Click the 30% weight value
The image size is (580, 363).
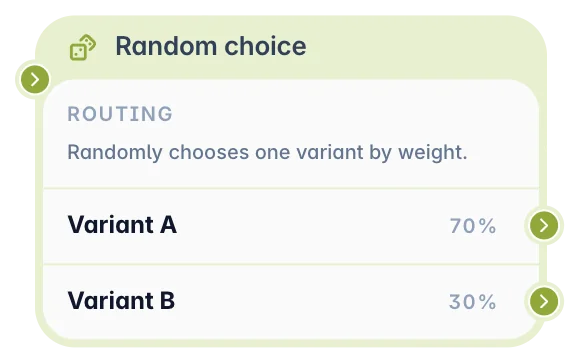472,302
